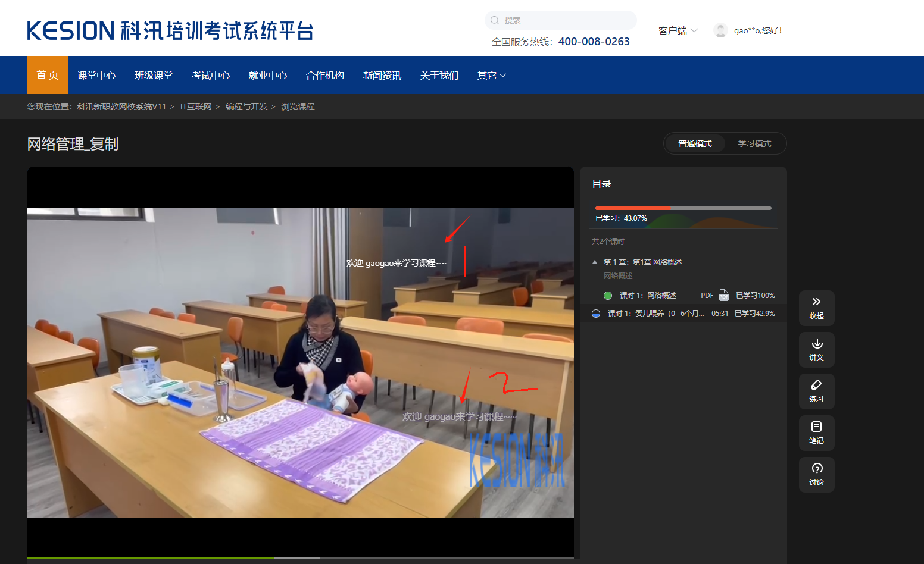Open 考试中心 menu item
Screen dimensions: 924x564
[x=211, y=75]
